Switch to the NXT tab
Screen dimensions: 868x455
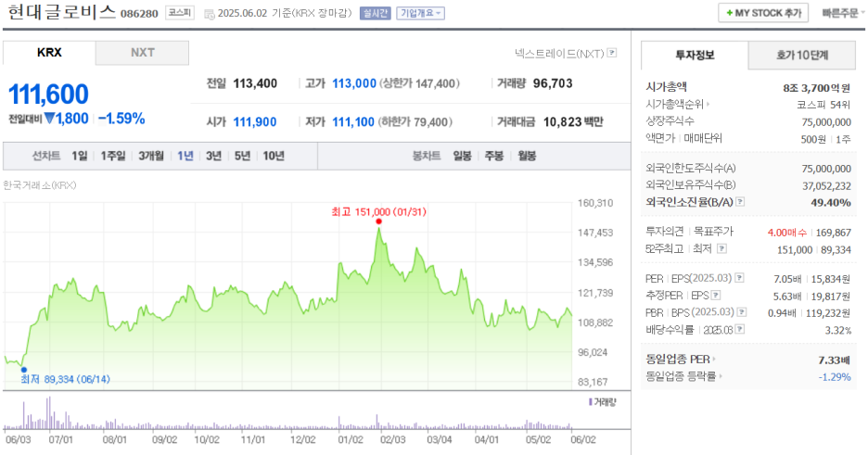click(142, 53)
